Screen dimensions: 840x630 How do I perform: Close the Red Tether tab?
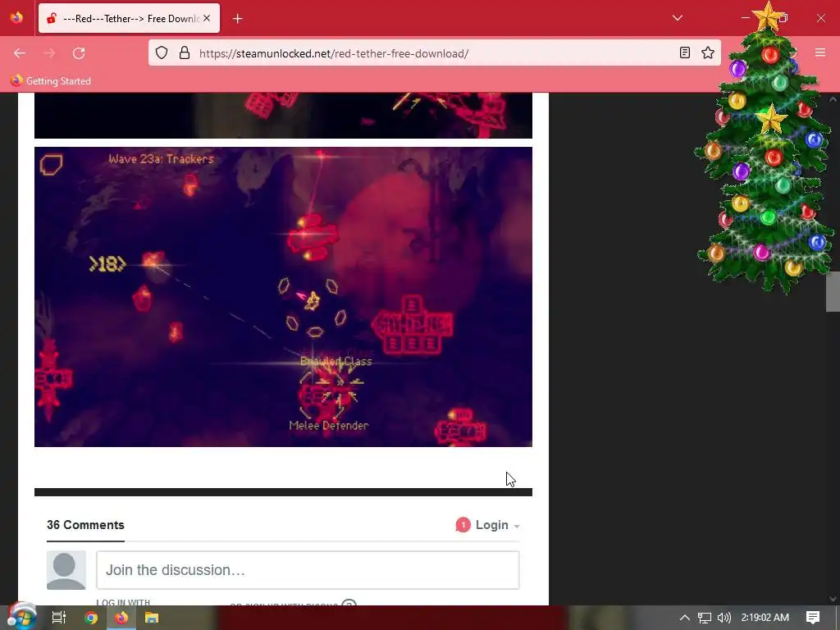click(207, 18)
